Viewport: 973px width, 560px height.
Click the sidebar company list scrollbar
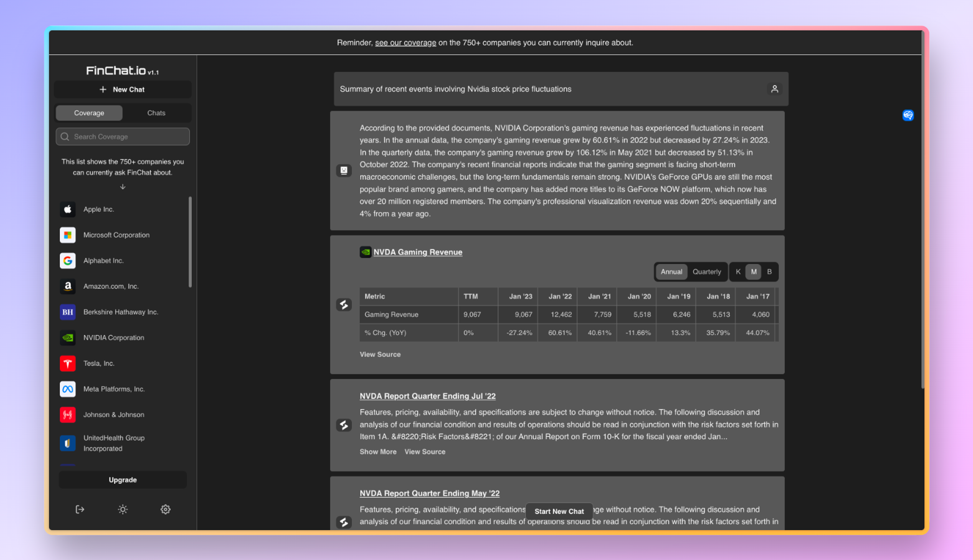coord(190,242)
